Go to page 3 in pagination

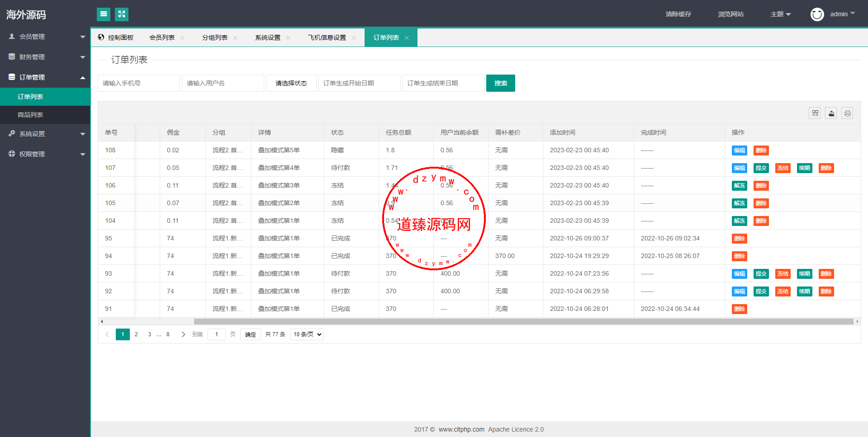tap(150, 334)
